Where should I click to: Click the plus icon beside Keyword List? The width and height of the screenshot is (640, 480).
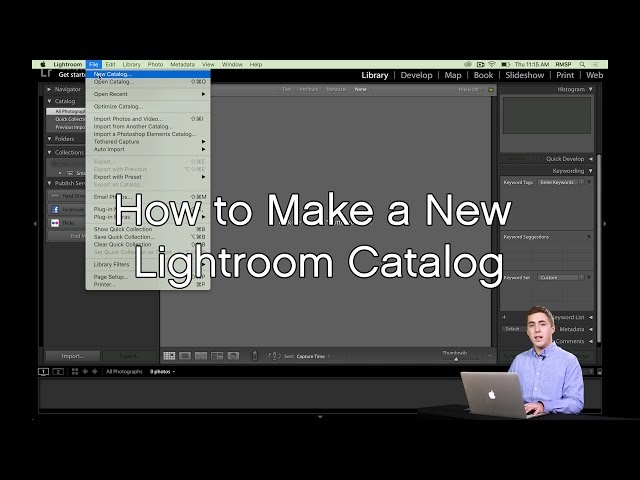point(504,317)
